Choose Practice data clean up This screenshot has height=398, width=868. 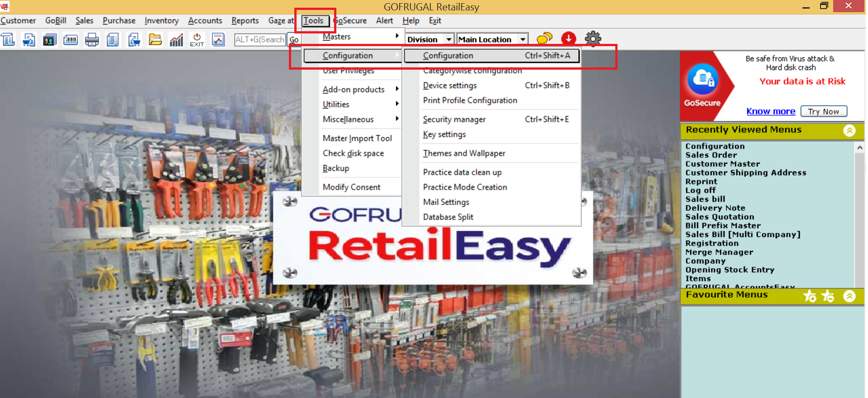coord(492,172)
